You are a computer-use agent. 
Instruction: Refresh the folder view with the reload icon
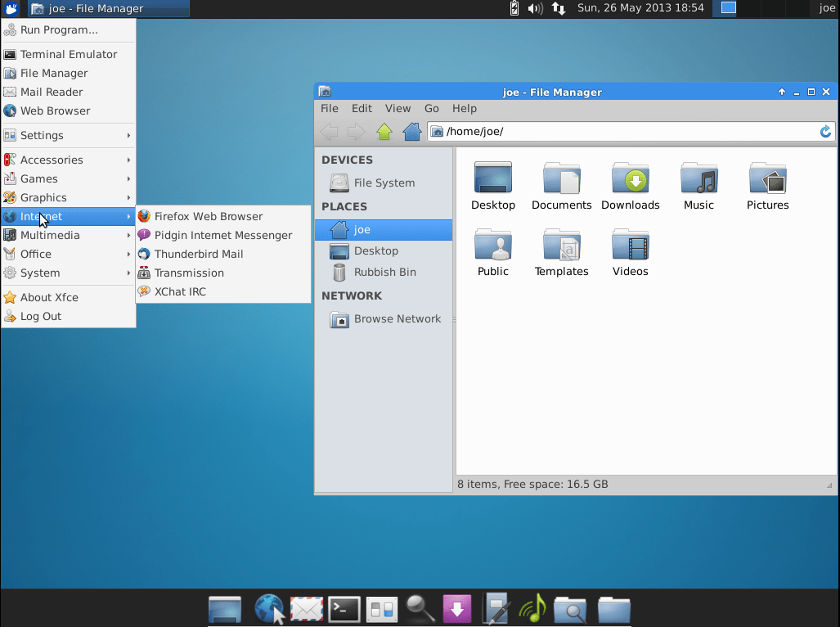pos(825,131)
